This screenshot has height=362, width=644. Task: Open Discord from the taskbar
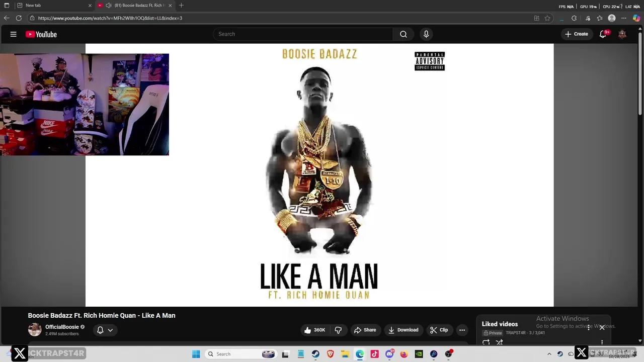coord(389,354)
